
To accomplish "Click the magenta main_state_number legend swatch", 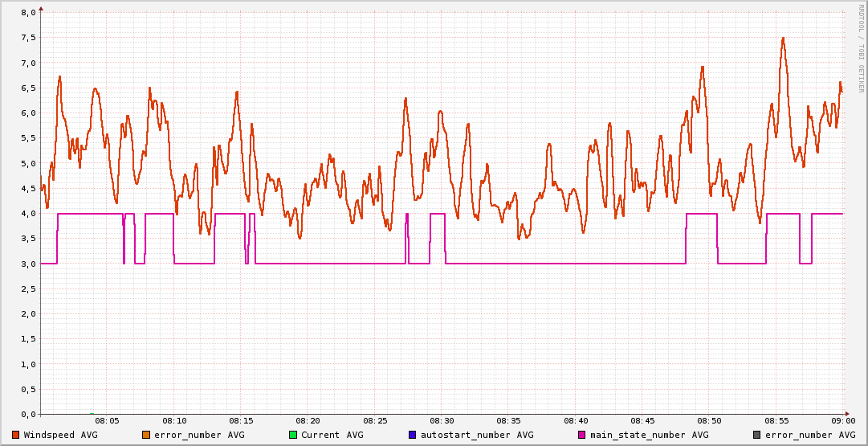I will click(582, 435).
